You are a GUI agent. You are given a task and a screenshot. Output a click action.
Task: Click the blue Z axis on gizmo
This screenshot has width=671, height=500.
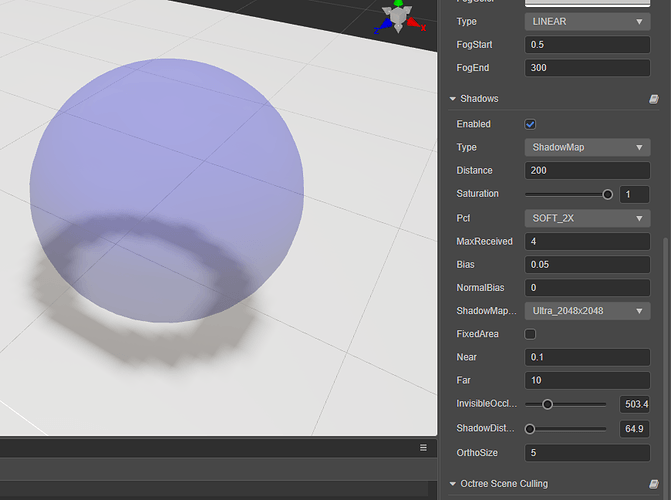point(383,26)
